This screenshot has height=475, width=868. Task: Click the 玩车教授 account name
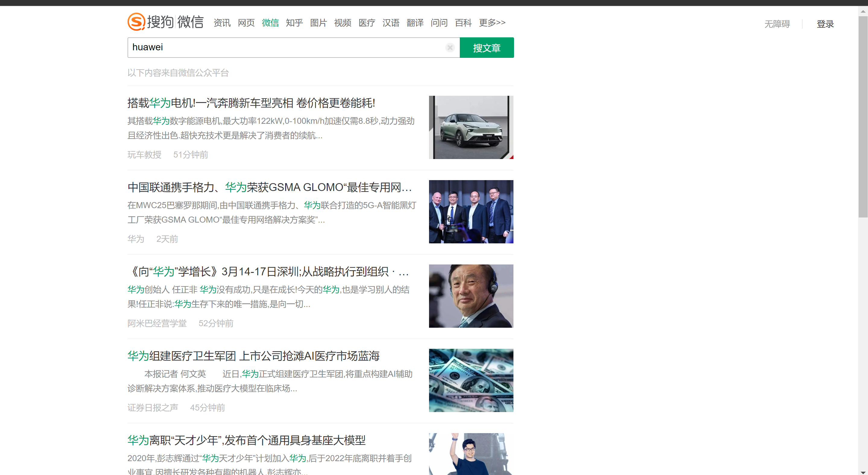click(144, 155)
